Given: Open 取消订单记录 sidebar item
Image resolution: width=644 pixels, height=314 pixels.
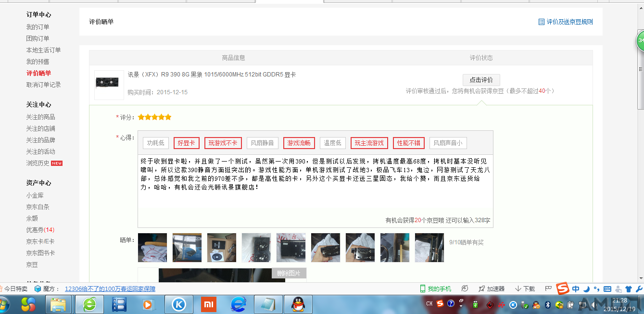Looking at the screenshot, I should point(43,85).
